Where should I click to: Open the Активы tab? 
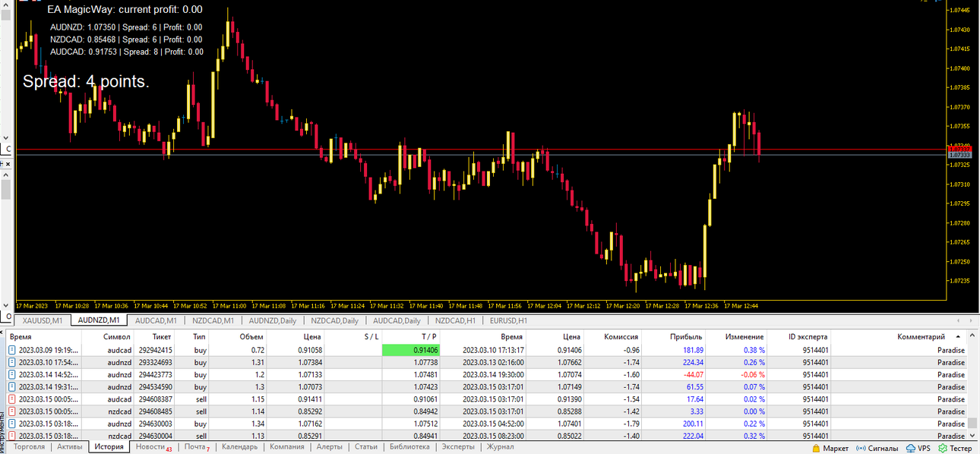pos(69,447)
